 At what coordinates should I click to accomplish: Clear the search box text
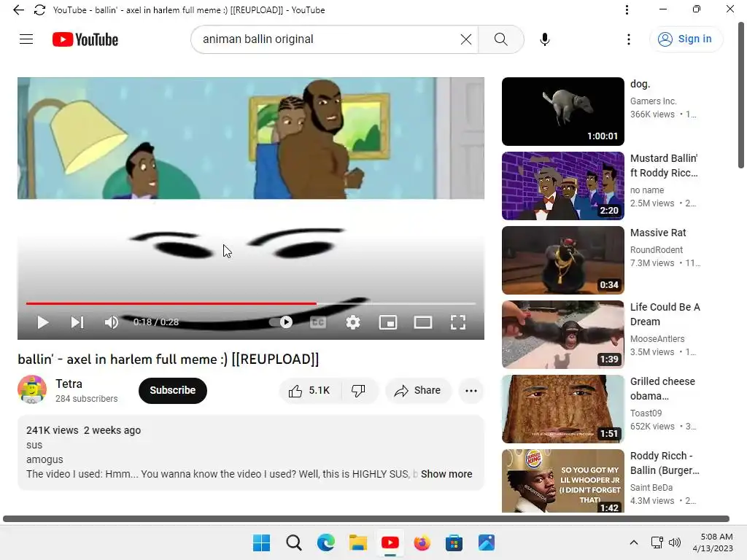[466, 39]
